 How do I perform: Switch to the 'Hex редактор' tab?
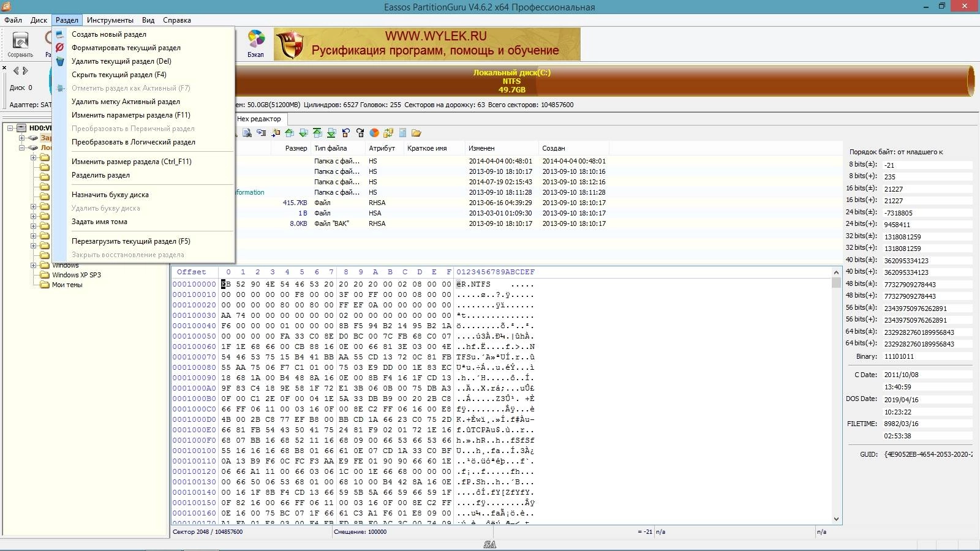(258, 119)
